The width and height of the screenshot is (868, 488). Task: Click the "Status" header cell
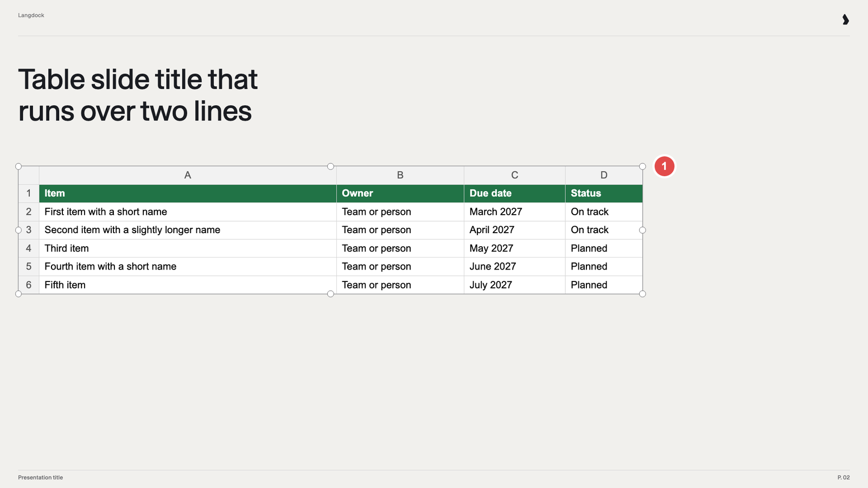pyautogui.click(x=604, y=194)
